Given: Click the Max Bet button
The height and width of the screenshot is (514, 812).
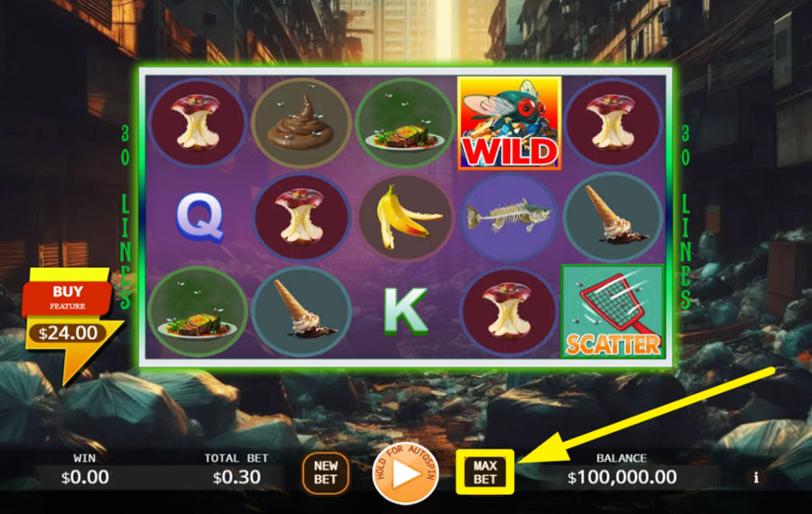Looking at the screenshot, I should click(x=484, y=473).
